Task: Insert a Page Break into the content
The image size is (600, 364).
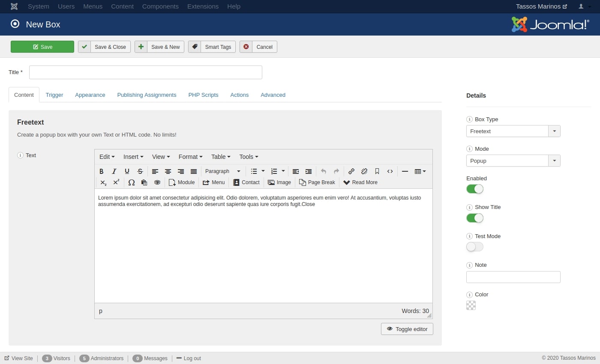Action: [317, 182]
